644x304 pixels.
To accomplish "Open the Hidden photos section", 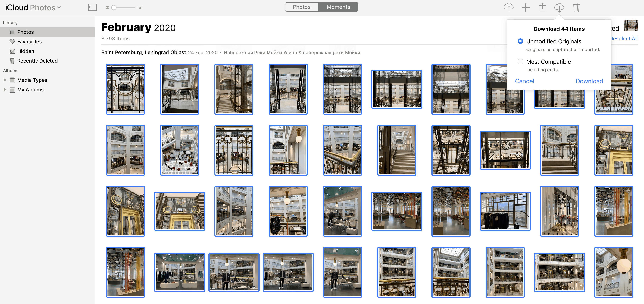I will click(26, 51).
